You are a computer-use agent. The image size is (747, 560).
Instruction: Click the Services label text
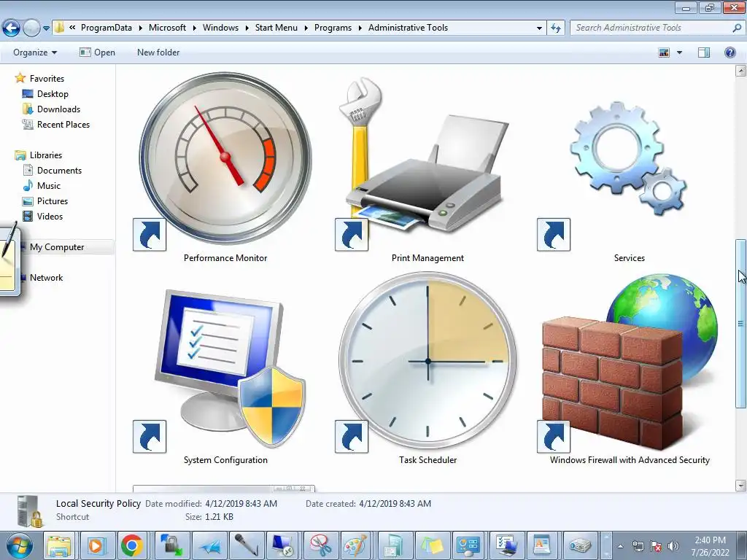point(630,258)
